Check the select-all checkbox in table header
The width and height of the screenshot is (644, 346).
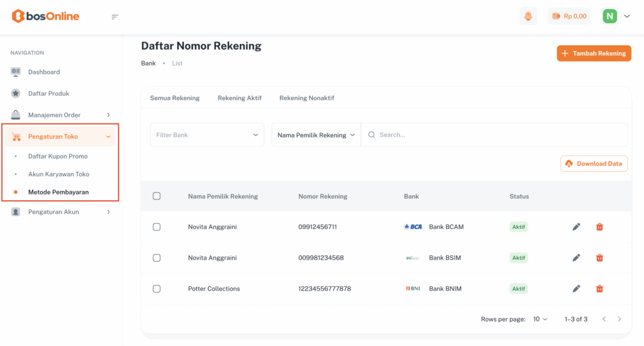pos(157,196)
